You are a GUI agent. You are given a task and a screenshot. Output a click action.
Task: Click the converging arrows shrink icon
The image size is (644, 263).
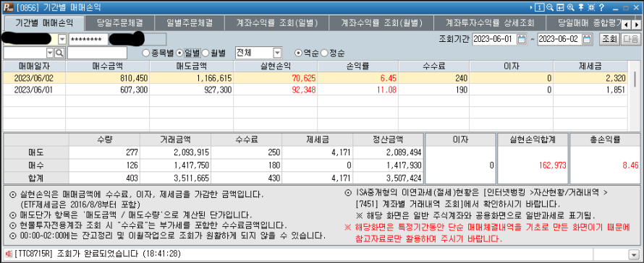591,7
